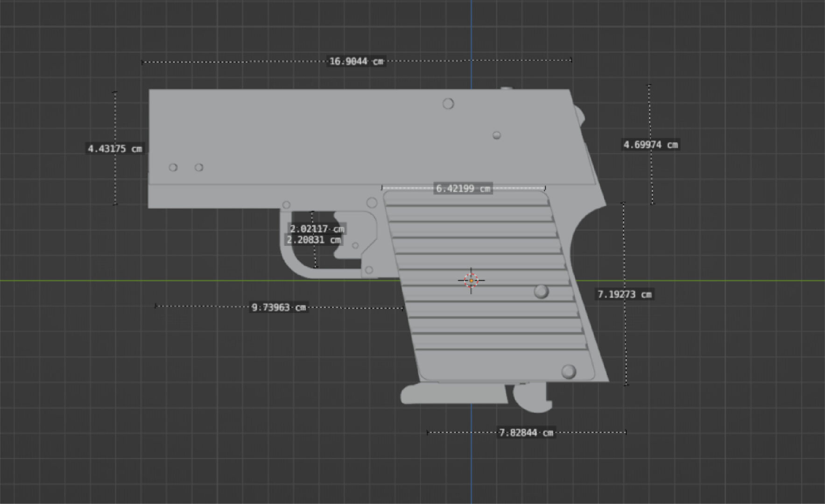Image resolution: width=825 pixels, height=504 pixels.
Task: Click the round stud at grip's bottom right
Action: [x=568, y=371]
